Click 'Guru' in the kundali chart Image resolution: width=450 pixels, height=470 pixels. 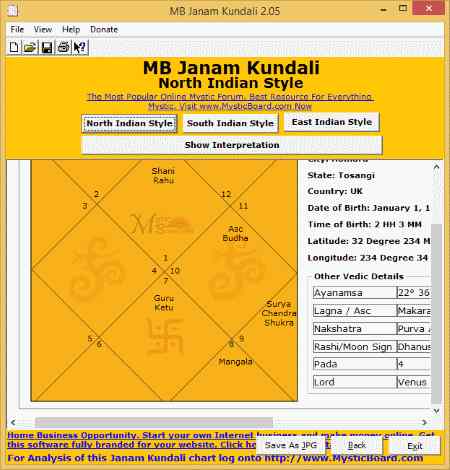(x=164, y=298)
